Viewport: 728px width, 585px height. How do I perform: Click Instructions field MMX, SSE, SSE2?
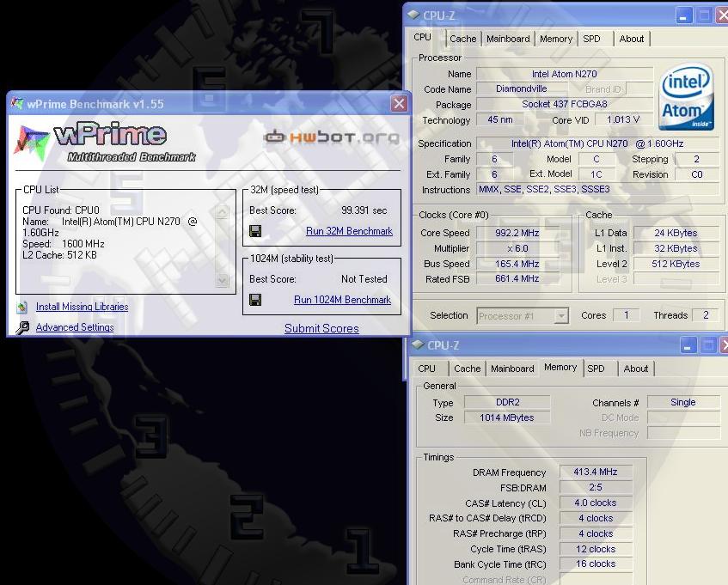(x=598, y=189)
